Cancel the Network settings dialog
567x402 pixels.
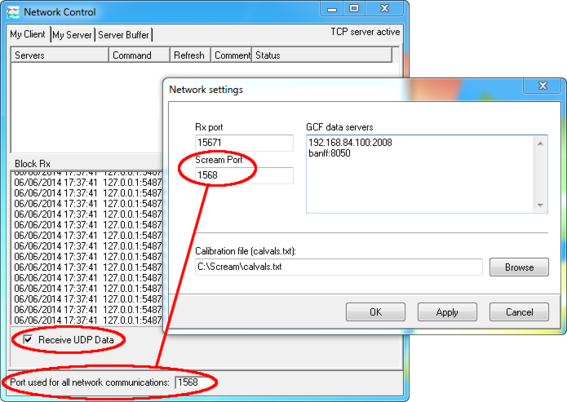click(519, 312)
